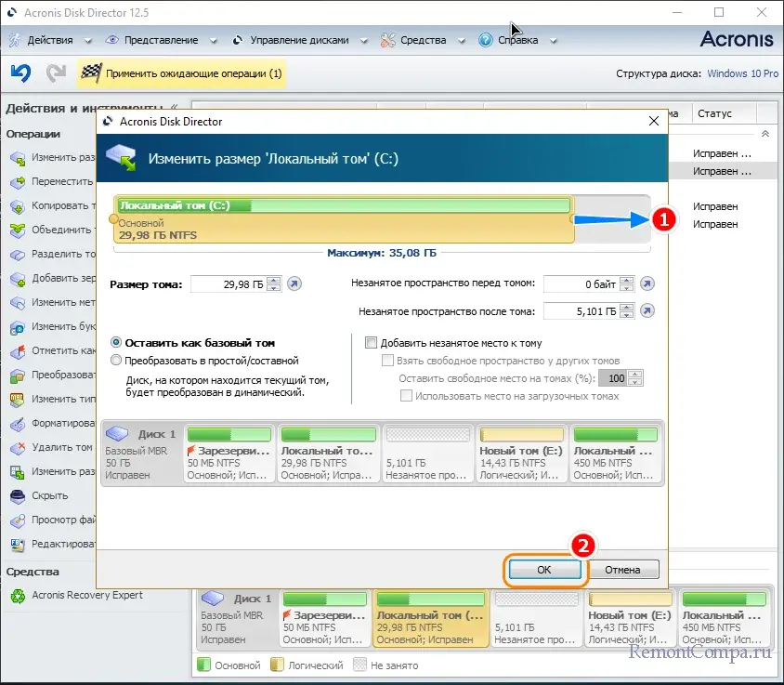Open the 'Управление дисками' menu
Screen dimensions: 784x685
[x=299, y=40]
